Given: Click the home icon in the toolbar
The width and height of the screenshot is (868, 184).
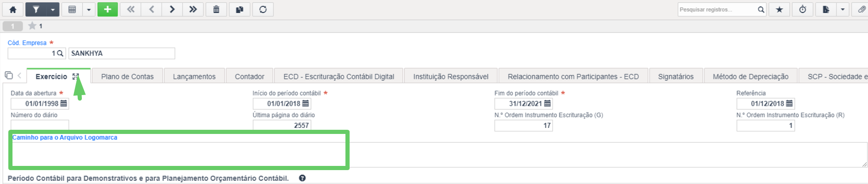Looking at the screenshot, I should tap(13, 9).
